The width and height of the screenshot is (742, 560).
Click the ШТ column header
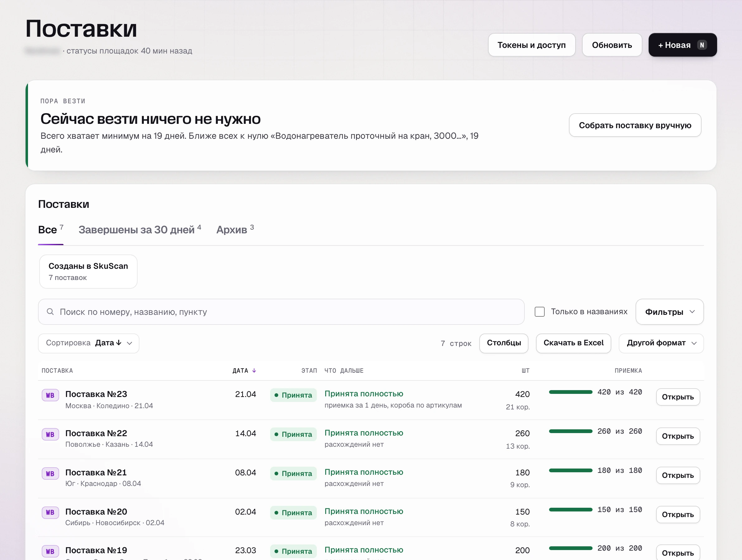[525, 371]
